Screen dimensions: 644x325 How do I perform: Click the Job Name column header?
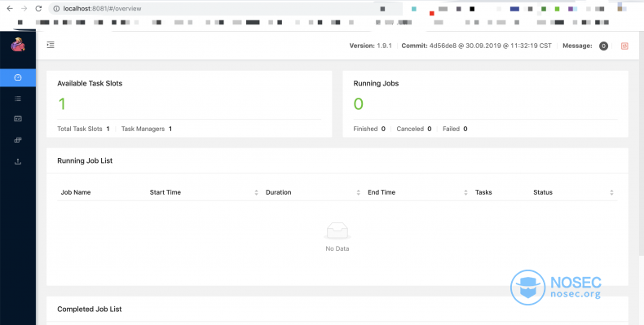(x=76, y=192)
